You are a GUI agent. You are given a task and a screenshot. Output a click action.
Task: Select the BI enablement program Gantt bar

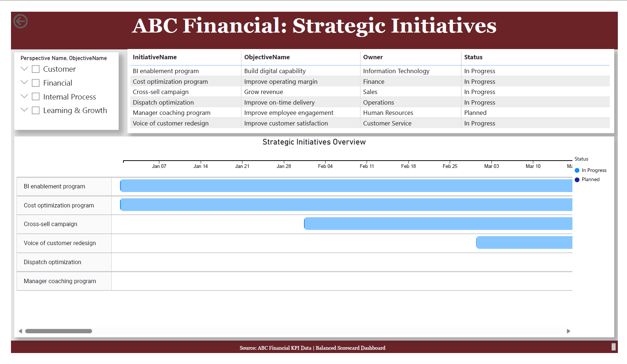click(346, 186)
